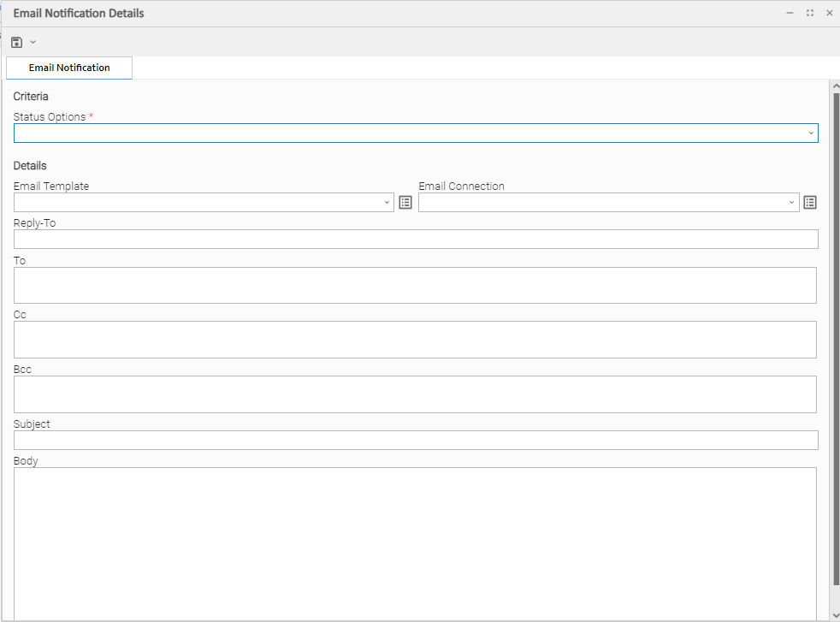Select the Email Notification tab
The width and height of the screenshot is (840, 622).
click(69, 68)
